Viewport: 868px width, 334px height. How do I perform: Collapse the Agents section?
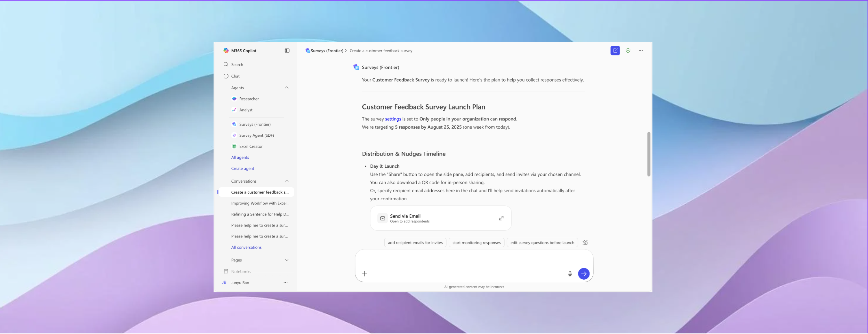point(286,87)
